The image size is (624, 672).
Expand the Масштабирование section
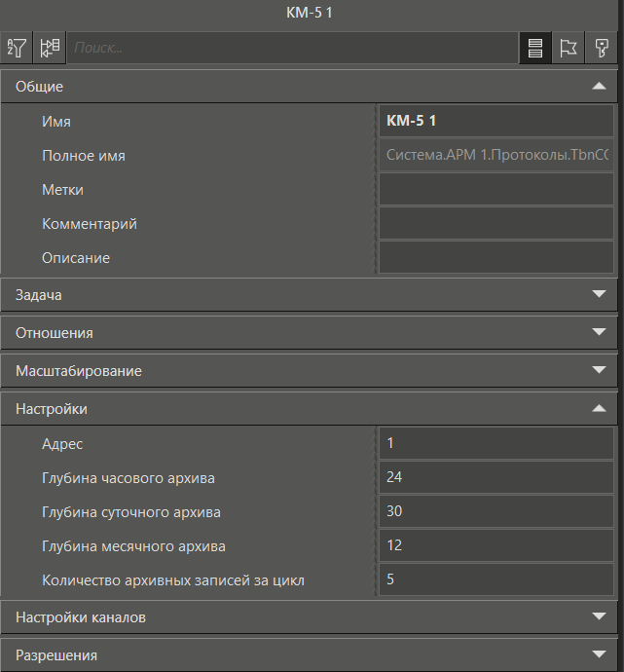tap(599, 371)
